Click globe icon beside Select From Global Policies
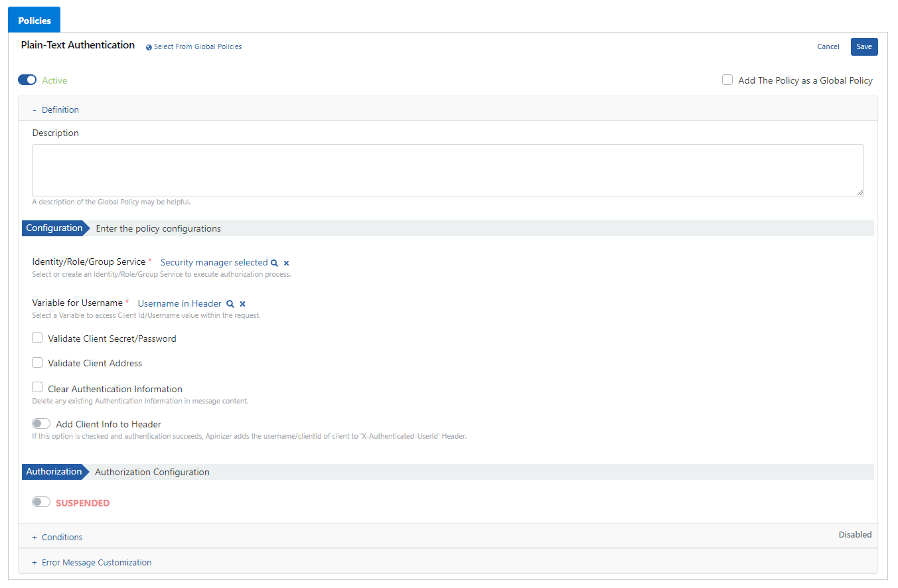This screenshot has height=588, width=898. 149,47
